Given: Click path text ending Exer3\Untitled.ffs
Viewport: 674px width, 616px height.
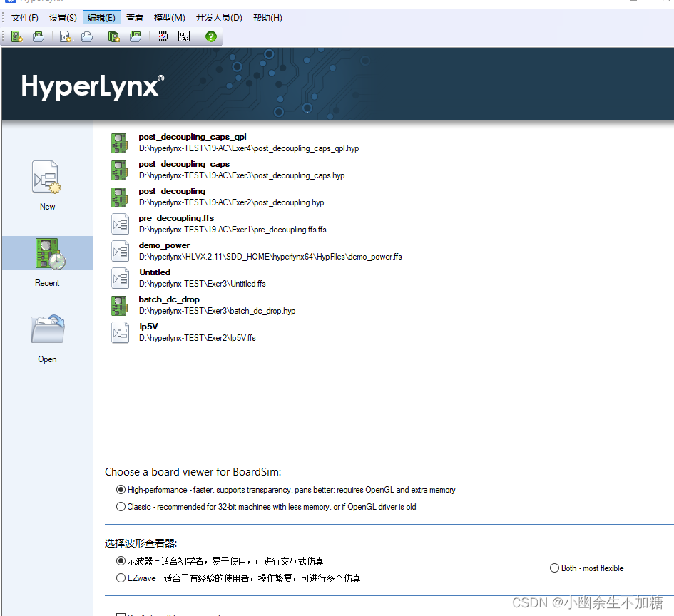Looking at the screenshot, I should tap(203, 284).
